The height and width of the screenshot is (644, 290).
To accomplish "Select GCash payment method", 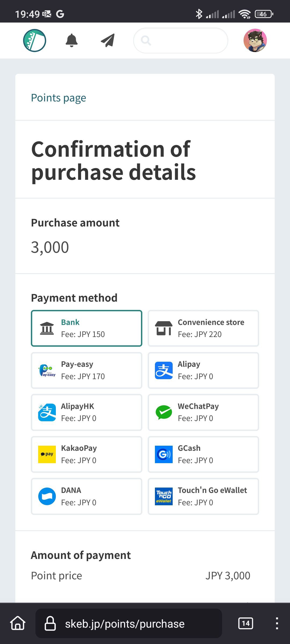I will pos(203,454).
